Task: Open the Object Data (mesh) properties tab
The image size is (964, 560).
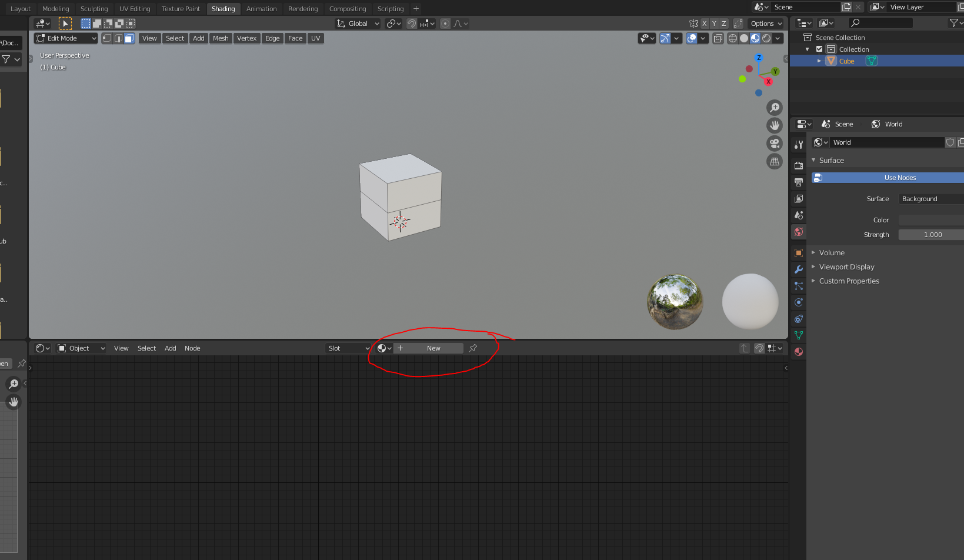Action: click(x=799, y=335)
